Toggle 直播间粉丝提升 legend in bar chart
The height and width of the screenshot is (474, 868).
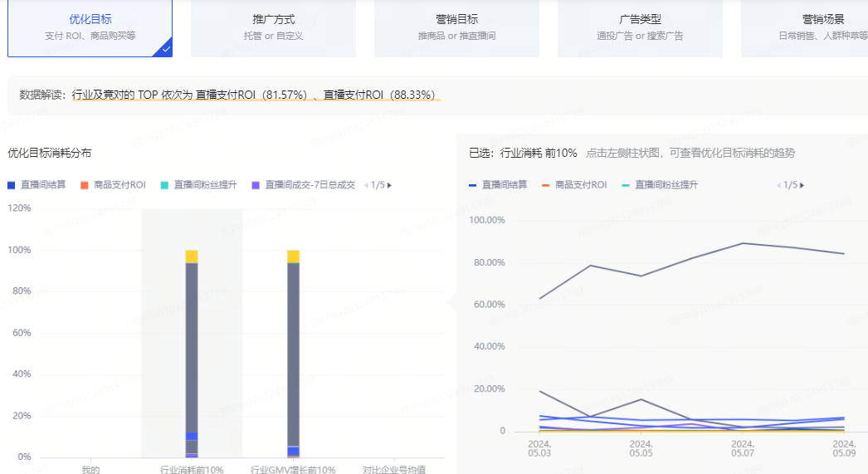click(x=198, y=185)
